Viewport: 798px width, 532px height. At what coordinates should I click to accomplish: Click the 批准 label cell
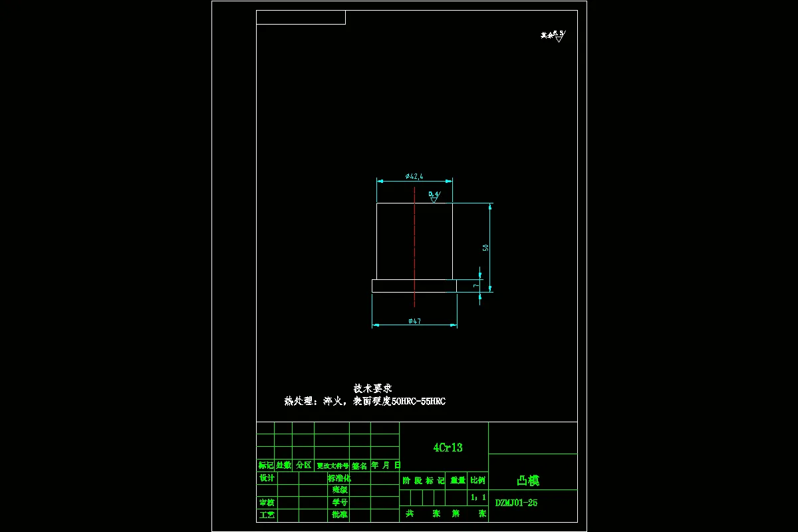pyautogui.click(x=338, y=515)
